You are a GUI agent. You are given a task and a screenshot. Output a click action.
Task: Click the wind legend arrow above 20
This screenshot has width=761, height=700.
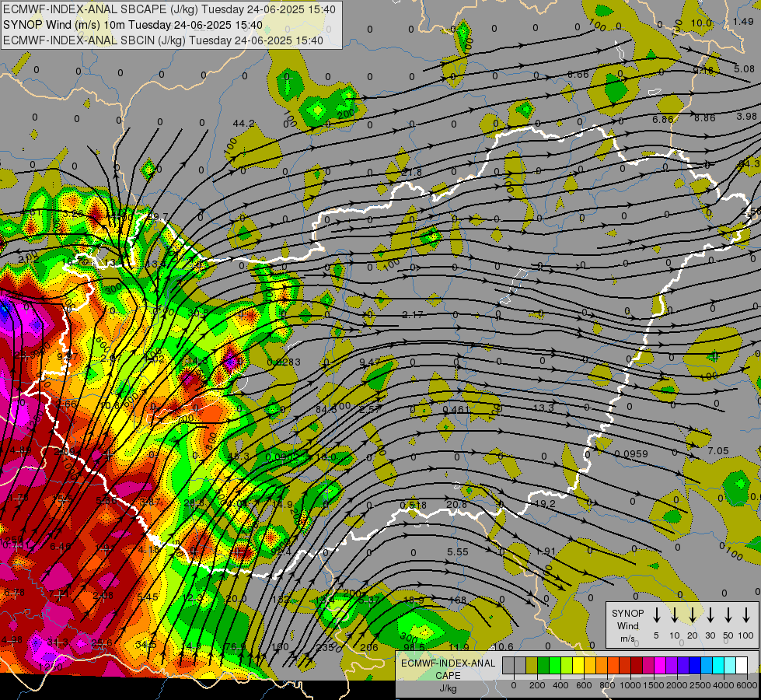692,615
